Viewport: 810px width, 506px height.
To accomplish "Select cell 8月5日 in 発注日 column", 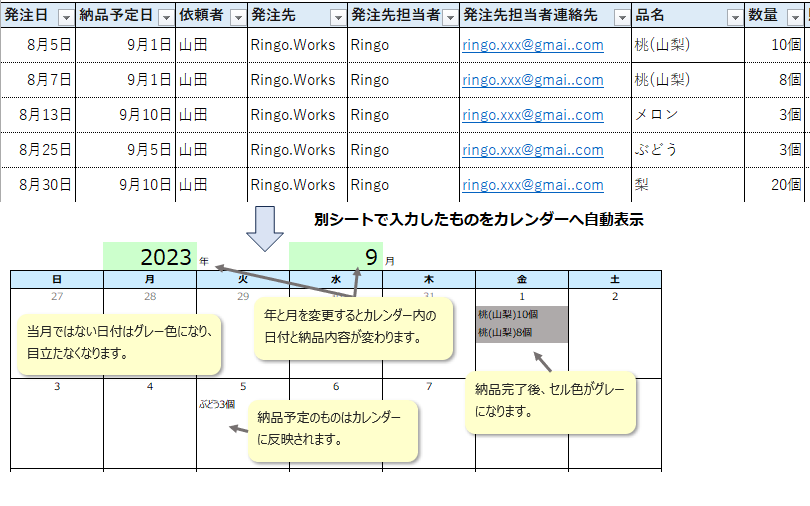I will tap(38, 45).
